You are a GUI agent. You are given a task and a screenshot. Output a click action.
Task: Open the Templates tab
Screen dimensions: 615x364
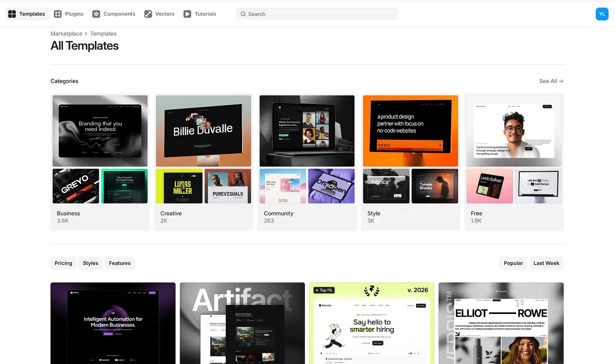click(x=26, y=14)
